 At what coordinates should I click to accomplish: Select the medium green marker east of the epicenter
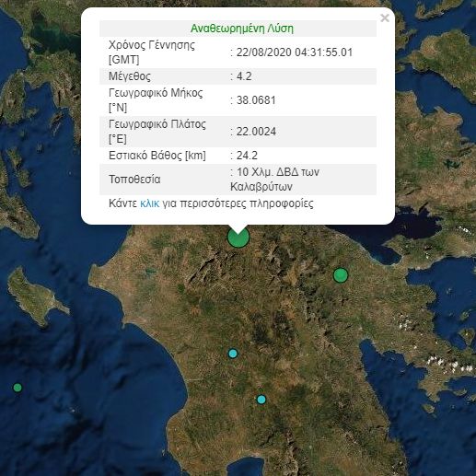pos(341,275)
